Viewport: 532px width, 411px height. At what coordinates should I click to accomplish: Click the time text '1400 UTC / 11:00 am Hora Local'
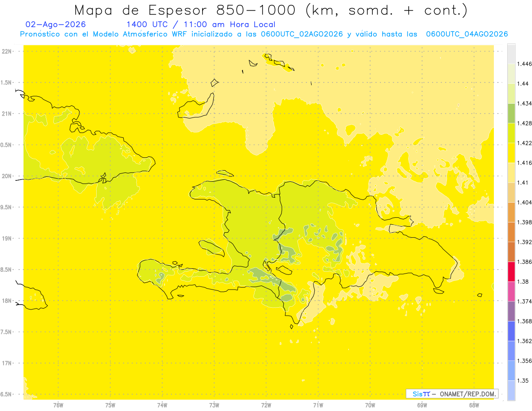pos(201,24)
